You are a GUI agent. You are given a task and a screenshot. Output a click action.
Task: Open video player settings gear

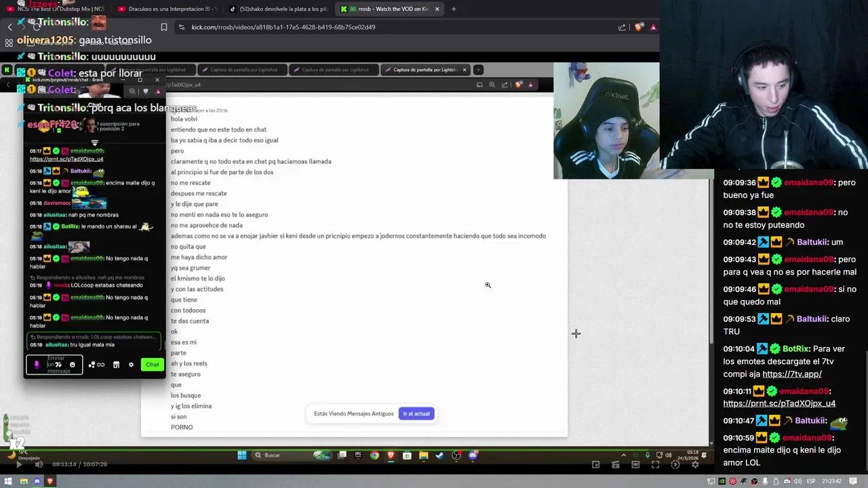pyautogui.click(x=695, y=464)
